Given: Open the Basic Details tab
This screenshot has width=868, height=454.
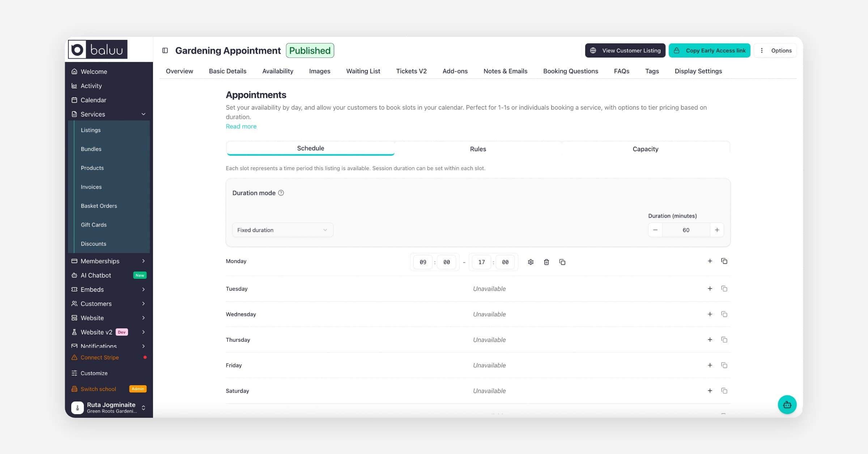Looking at the screenshot, I should [x=227, y=71].
